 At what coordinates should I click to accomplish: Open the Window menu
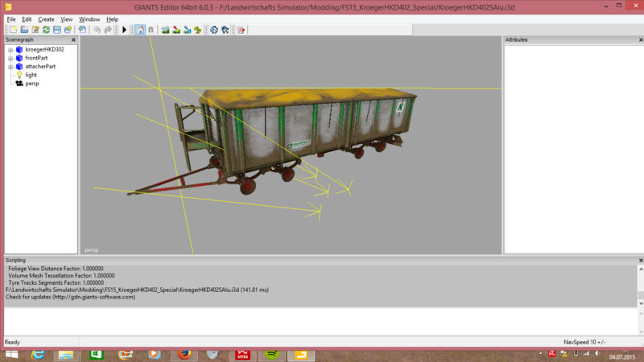pos(89,19)
